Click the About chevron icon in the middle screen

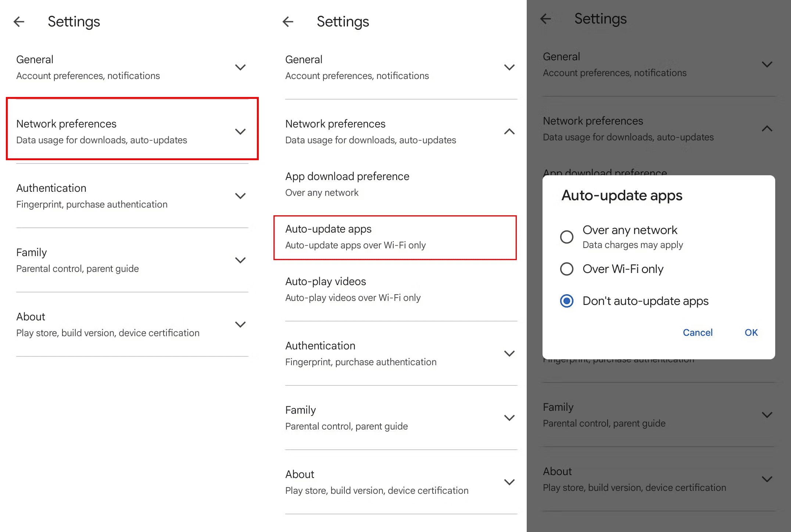509,482
